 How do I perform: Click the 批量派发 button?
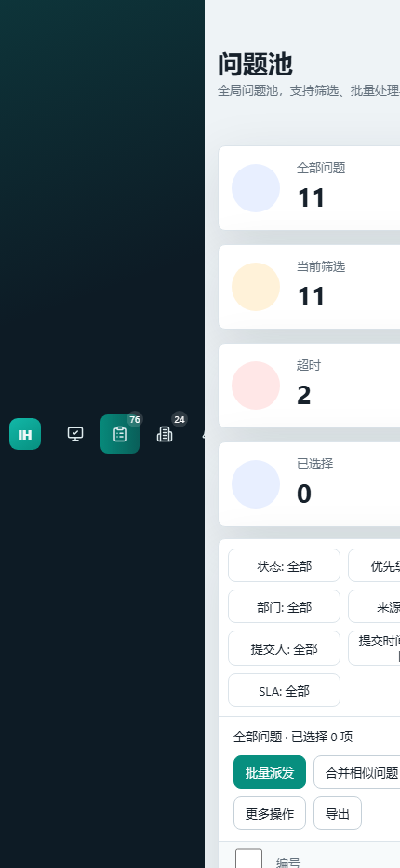(270, 772)
